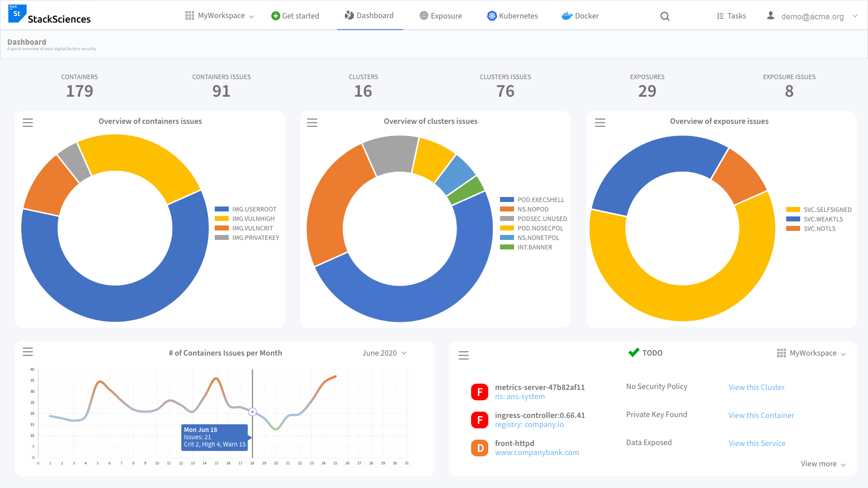868x488 pixels.
Task: Switch to the Kubernetes tab
Action: tap(512, 16)
